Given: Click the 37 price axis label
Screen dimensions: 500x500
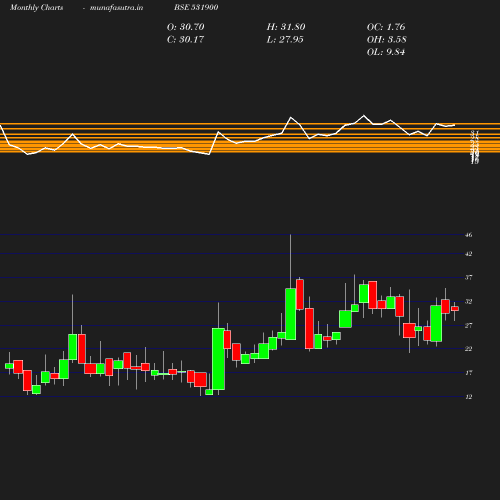Looking at the screenshot, I should click(469, 277).
